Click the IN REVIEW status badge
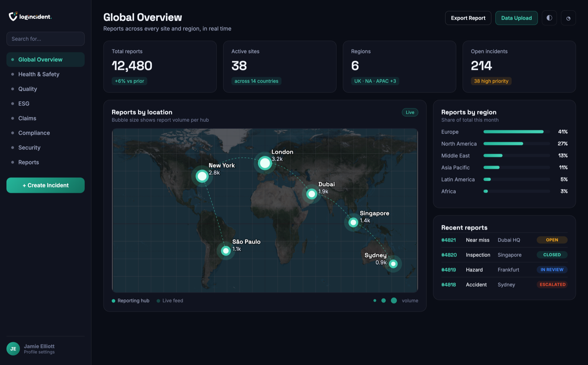 [x=552, y=270]
